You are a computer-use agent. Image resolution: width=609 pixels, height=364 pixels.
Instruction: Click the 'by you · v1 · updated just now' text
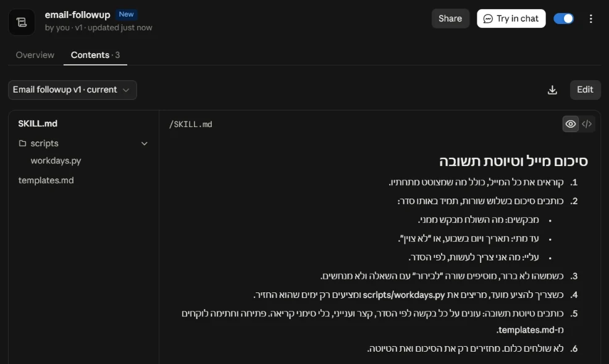98,28
